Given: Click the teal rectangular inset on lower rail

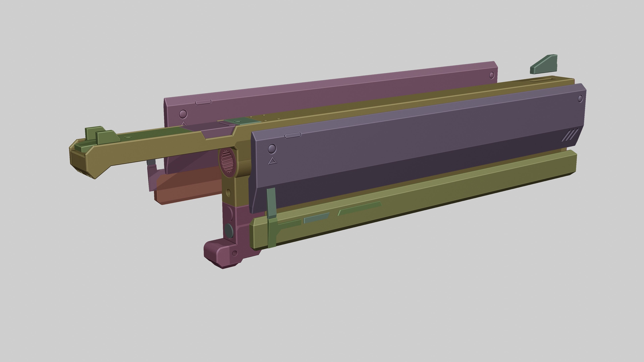Looking at the screenshot, I should [x=316, y=218].
